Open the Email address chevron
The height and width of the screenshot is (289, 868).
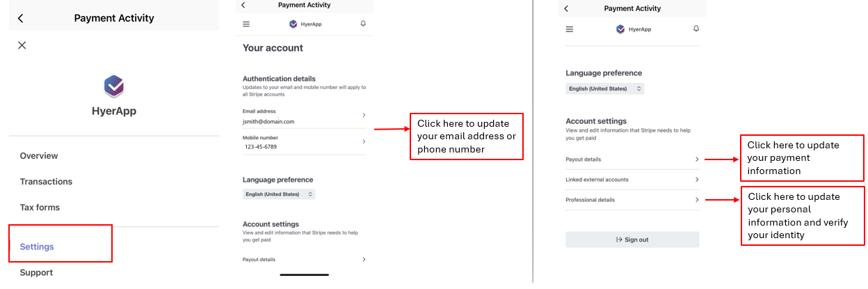click(x=364, y=115)
